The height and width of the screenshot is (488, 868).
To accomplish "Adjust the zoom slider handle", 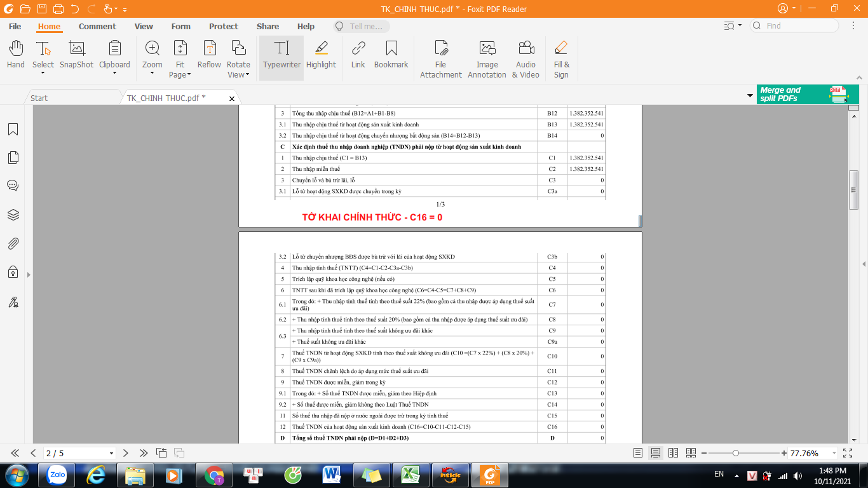I will click(x=736, y=453).
